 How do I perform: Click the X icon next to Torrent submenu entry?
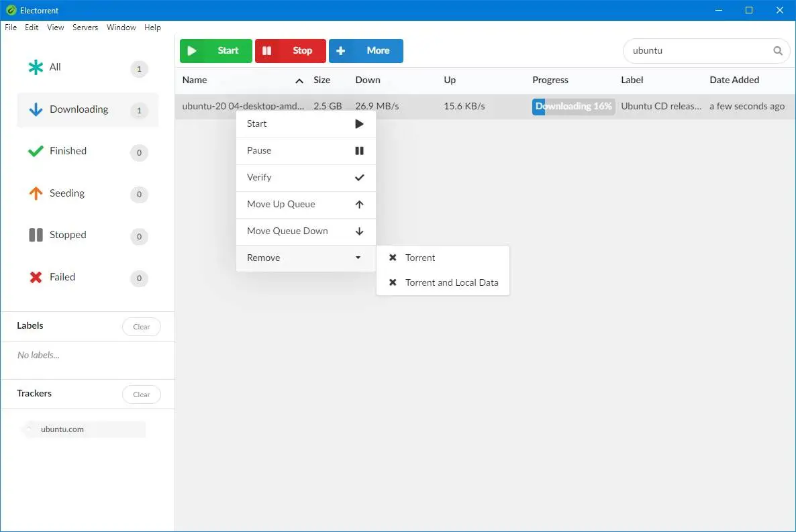pos(393,258)
